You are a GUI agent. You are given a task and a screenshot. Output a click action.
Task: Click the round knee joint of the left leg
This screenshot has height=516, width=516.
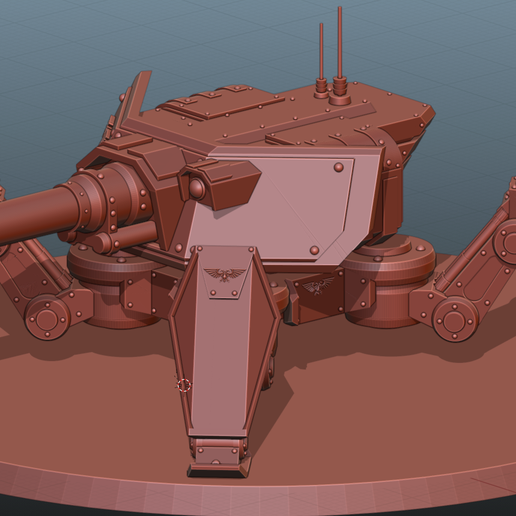pyautogui.click(x=46, y=319)
